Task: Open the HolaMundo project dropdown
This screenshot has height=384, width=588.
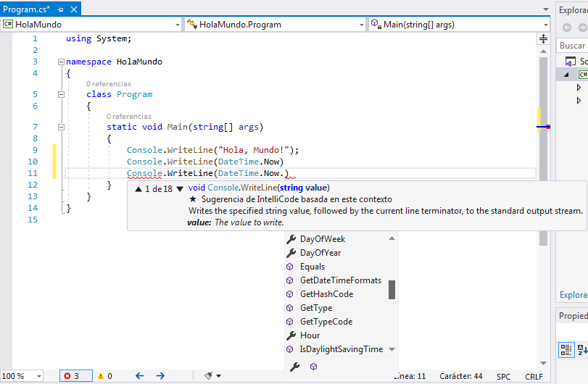Action: pos(177,24)
